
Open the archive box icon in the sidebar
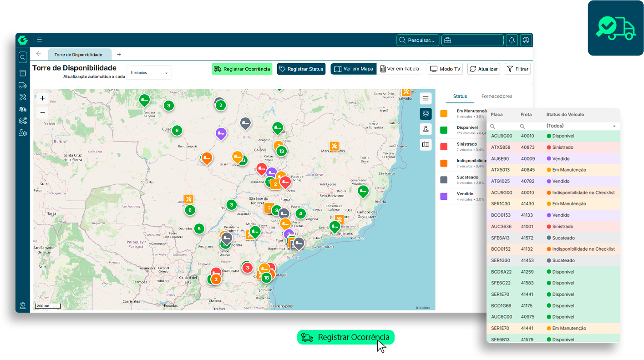(23, 73)
